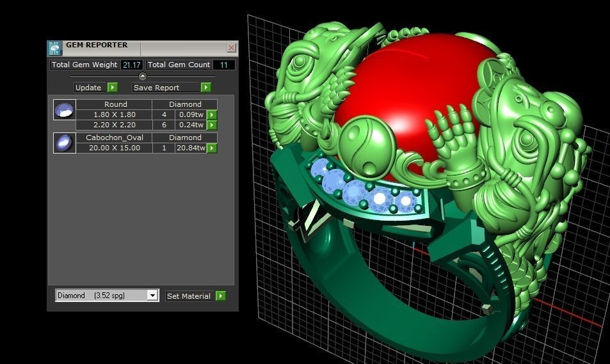Select the 20.00 X 15.00 size cell
Viewport: 610px width, 364px height.
pos(115,148)
